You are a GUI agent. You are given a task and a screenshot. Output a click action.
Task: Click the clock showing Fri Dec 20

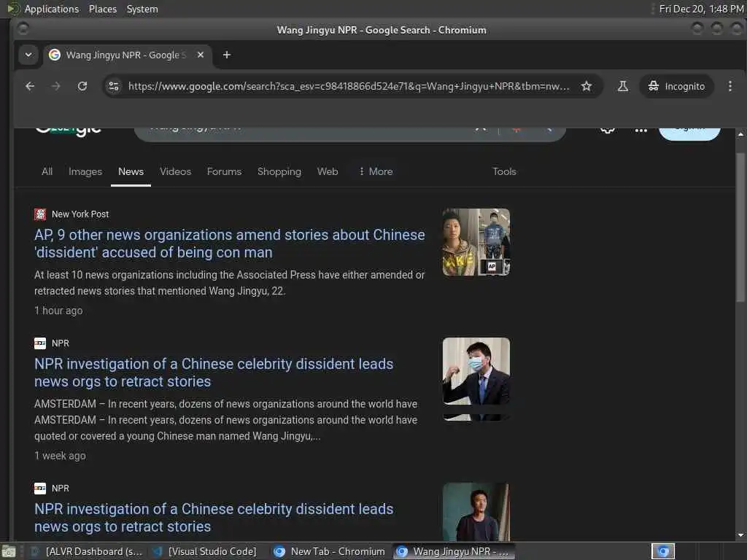click(x=701, y=9)
